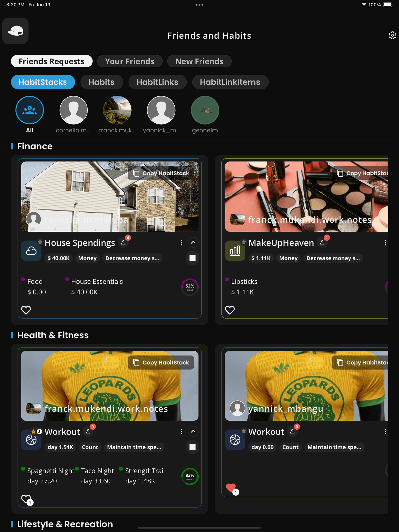
Task: Click MakeUpHeaven bar chart icon
Action: (x=235, y=251)
